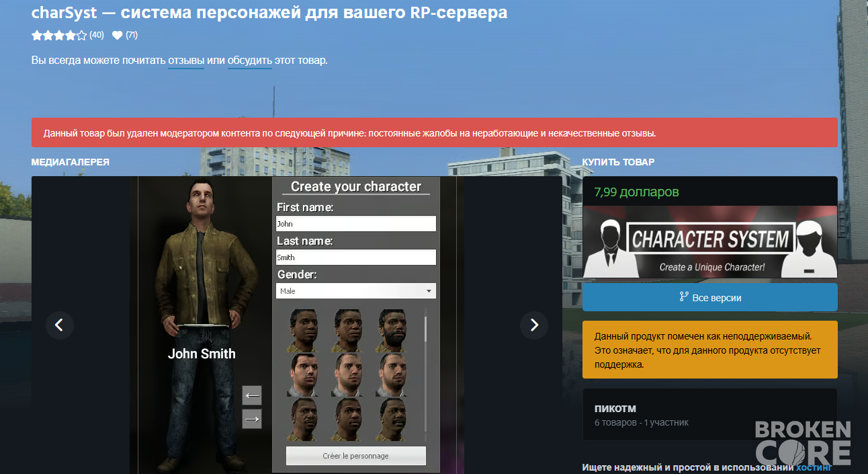Screen dimensions: 868x474
Task: Click the branch icon beside Все версии
Action: coord(685,297)
